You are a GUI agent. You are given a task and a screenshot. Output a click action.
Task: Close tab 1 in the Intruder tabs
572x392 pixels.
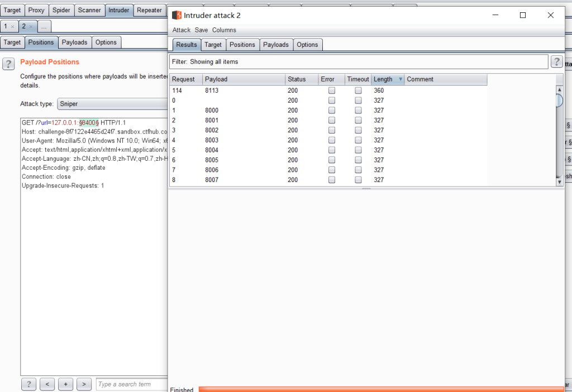coord(13,27)
